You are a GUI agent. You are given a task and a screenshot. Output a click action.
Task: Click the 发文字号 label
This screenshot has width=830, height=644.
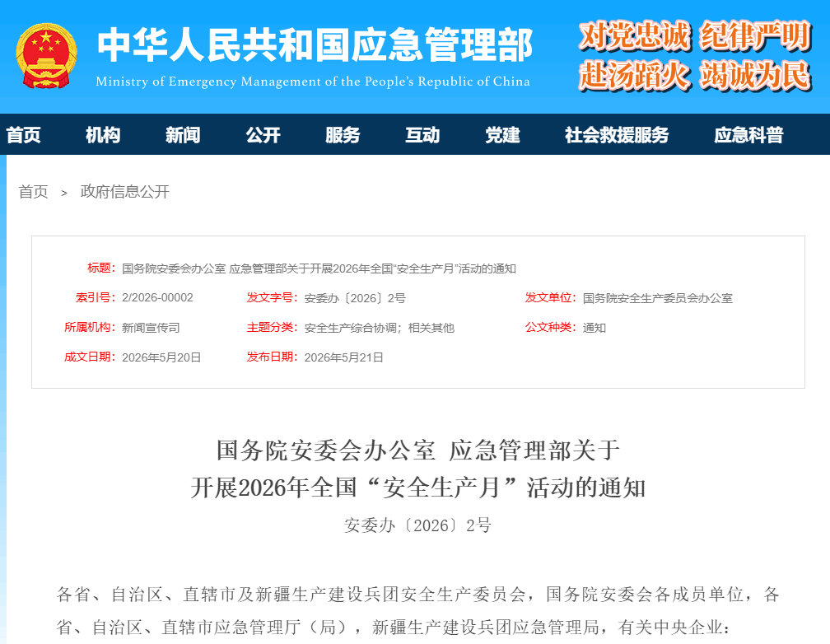272,297
